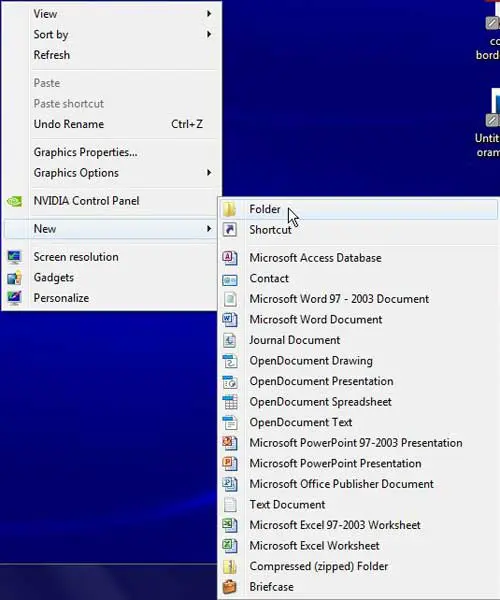Expand the Graphics Options submenu arrow

[x=209, y=173]
